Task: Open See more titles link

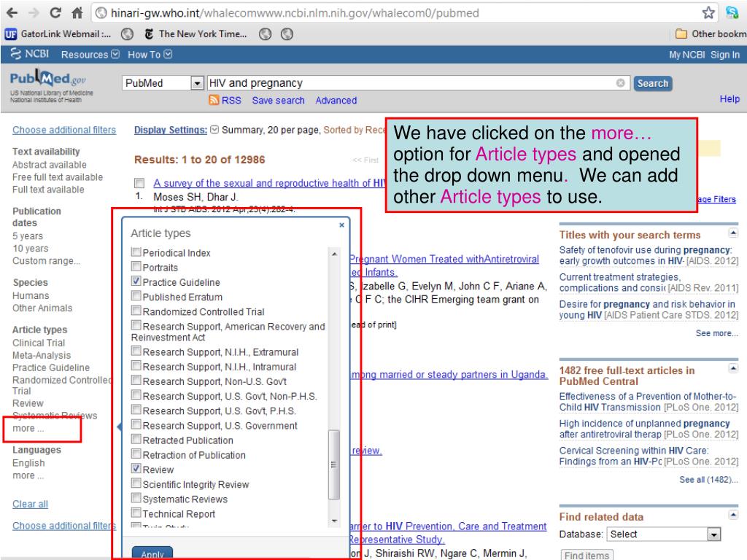Action: point(716,333)
